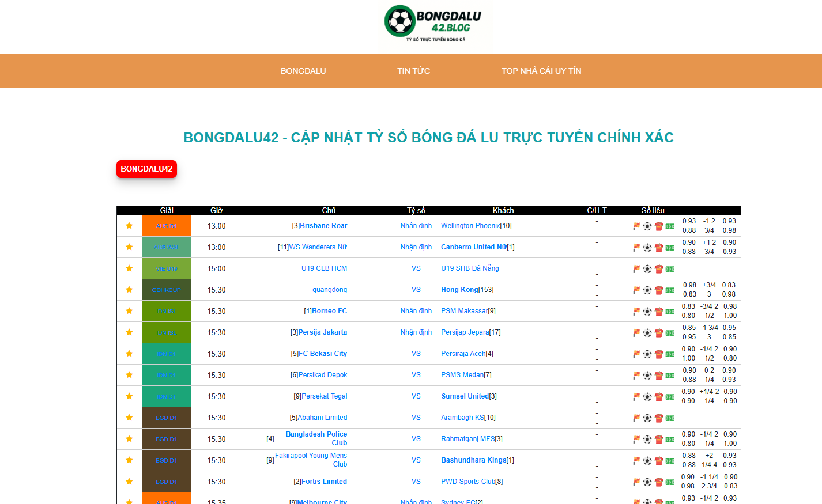Open green pitch icon in Persija Jakarta row
The height and width of the screenshot is (504, 822).
click(x=670, y=333)
